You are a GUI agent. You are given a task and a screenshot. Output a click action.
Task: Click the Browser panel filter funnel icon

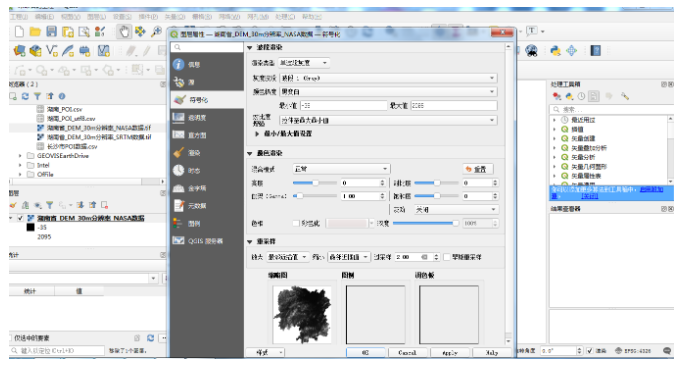coord(37,96)
